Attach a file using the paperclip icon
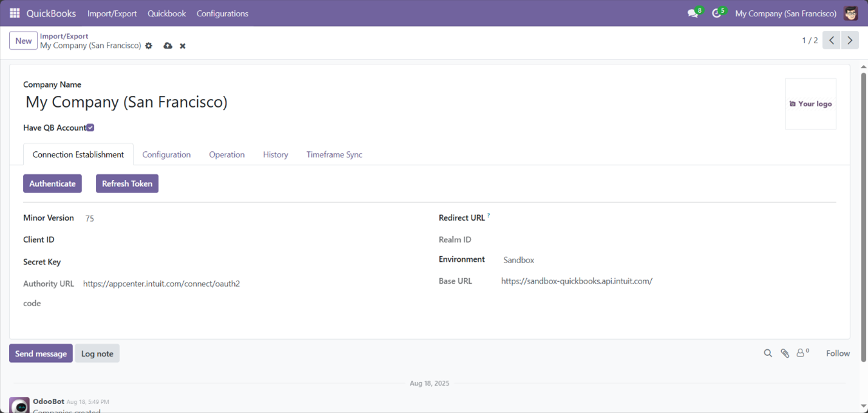Viewport: 868px width, 413px height. coord(785,353)
